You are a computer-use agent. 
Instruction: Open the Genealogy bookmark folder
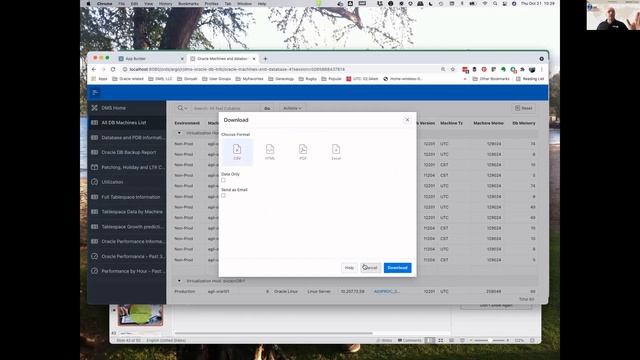pyautogui.click(x=281, y=79)
